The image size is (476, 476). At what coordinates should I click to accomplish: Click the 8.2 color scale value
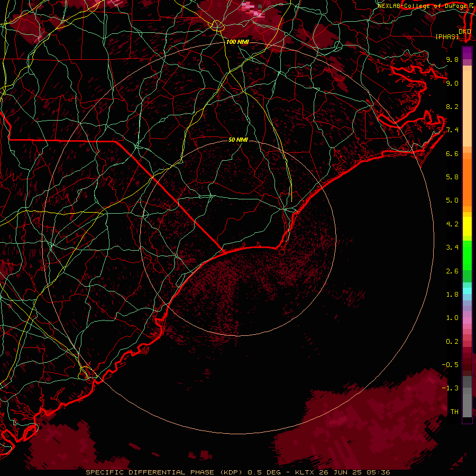[x=452, y=106]
